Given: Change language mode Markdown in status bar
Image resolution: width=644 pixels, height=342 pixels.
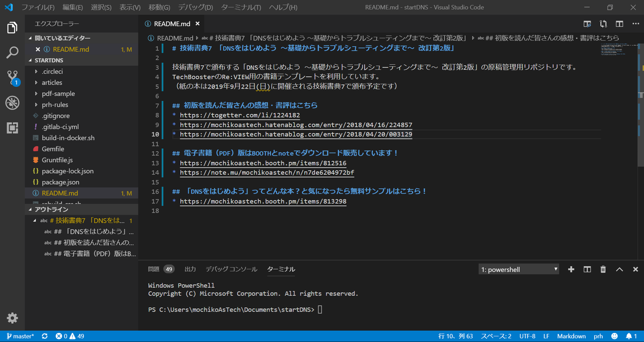Looking at the screenshot, I should coord(572,336).
